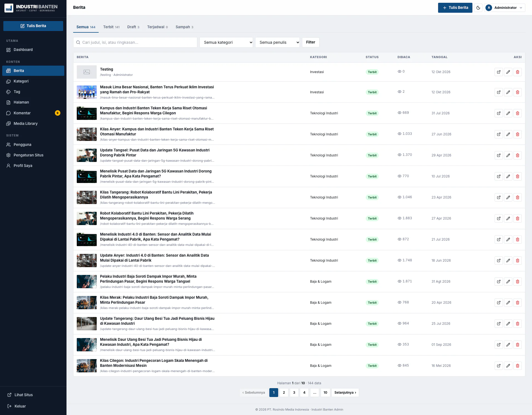Open Media Library in sidebar
532x415 pixels.
point(33,123)
